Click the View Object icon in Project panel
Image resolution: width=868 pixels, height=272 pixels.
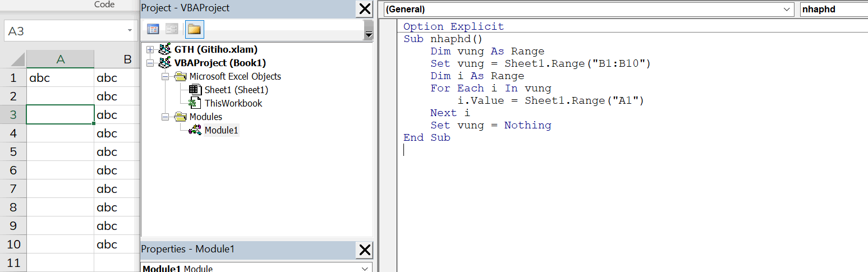pyautogui.click(x=172, y=29)
